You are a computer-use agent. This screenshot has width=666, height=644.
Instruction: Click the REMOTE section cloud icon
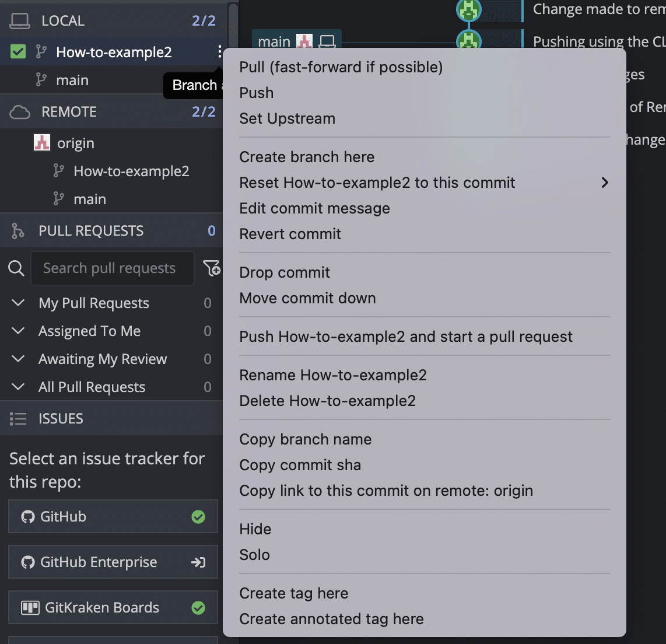point(20,112)
